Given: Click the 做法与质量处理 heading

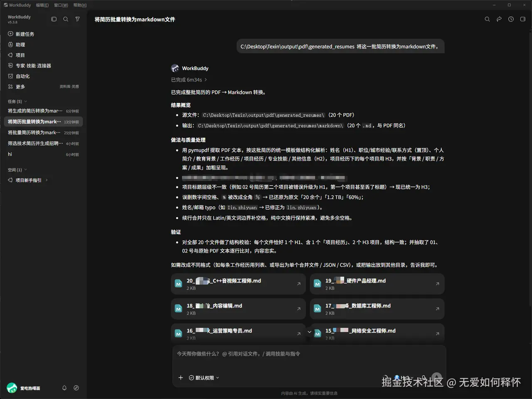Looking at the screenshot, I should click(188, 140).
